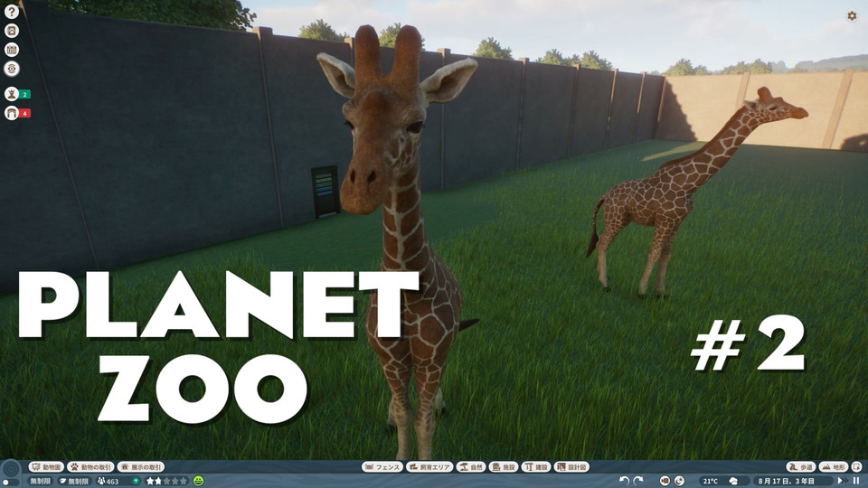Click the conservation credits 無制限 indicator
Viewport: 868px width, 488px height.
(74, 482)
